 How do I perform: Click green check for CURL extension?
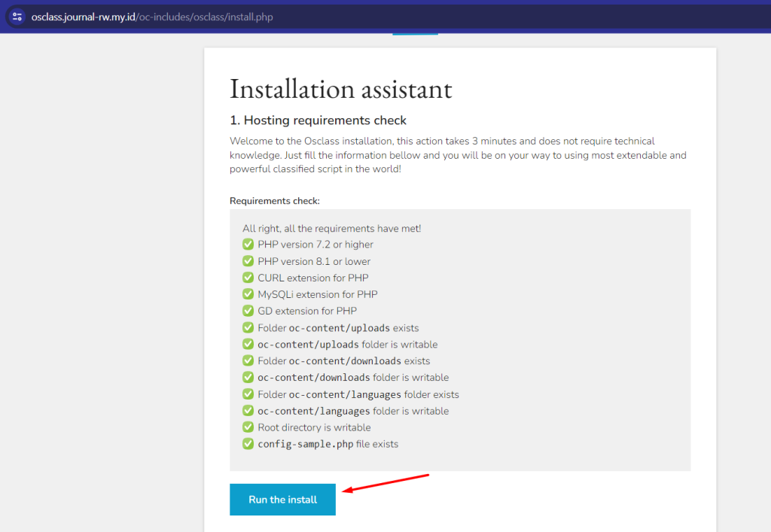point(248,278)
